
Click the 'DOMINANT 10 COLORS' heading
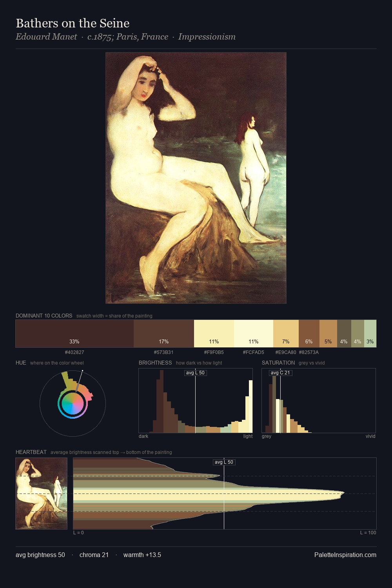coord(44,316)
